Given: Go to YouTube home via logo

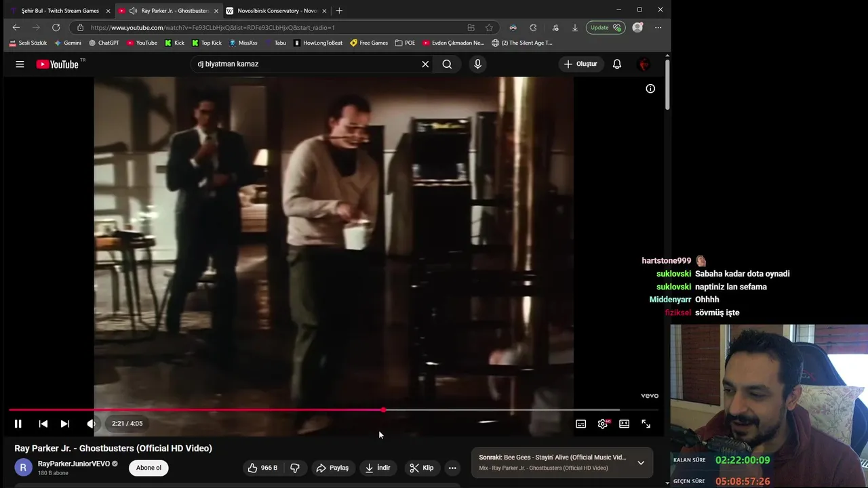Looking at the screenshot, I should pos(58,64).
